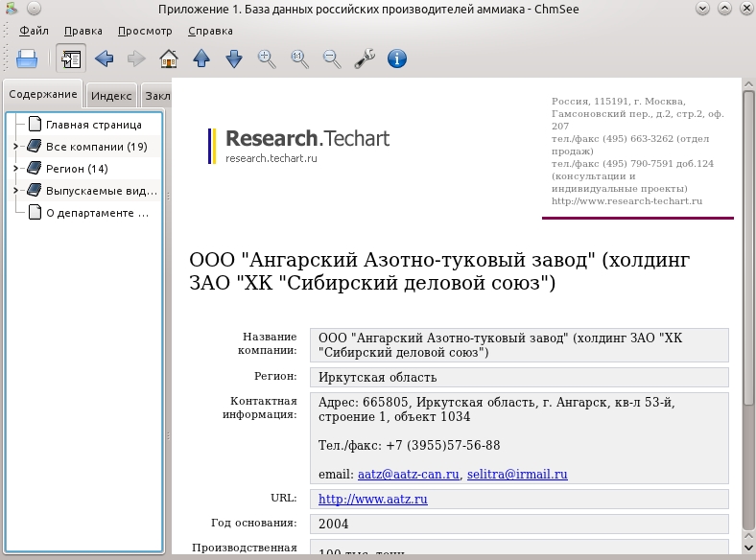This screenshot has height=560, width=756.
Task: Follow the selitra@irmail.ru email link
Action: tap(517, 475)
